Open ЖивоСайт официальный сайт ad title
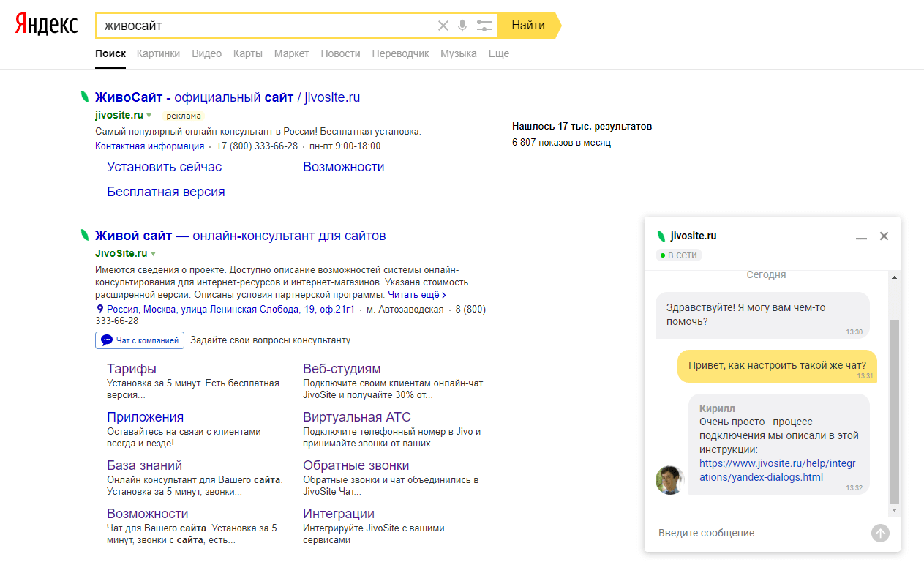Viewport: 924px width, 565px height. (x=228, y=97)
